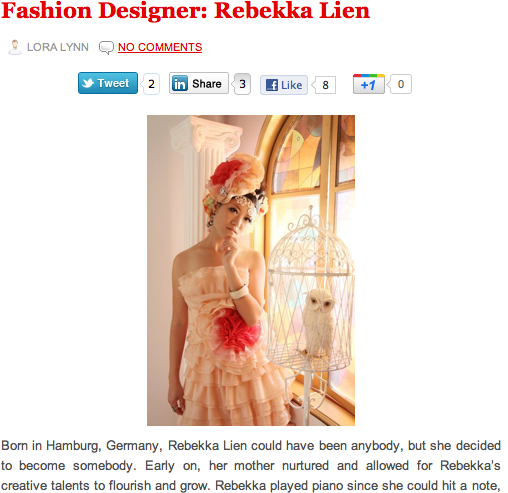
Task: Click the Fashion Designer: Rebekka Lien headline
Action: 186,11
